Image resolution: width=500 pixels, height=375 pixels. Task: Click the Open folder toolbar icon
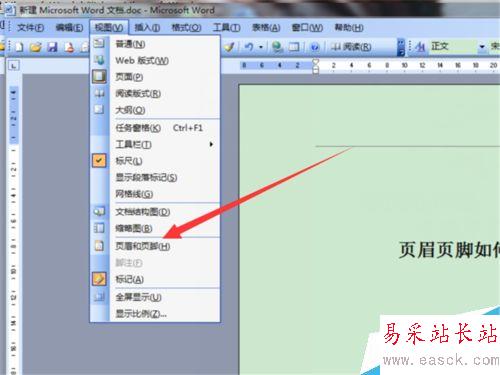(x=36, y=47)
